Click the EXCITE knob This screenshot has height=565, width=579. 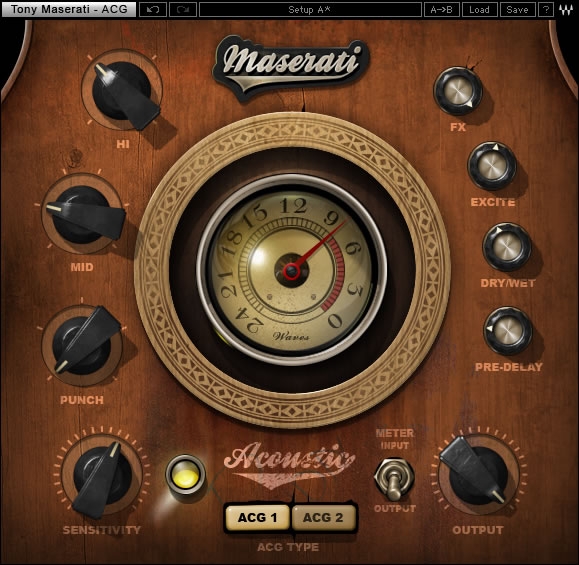pos(492,166)
